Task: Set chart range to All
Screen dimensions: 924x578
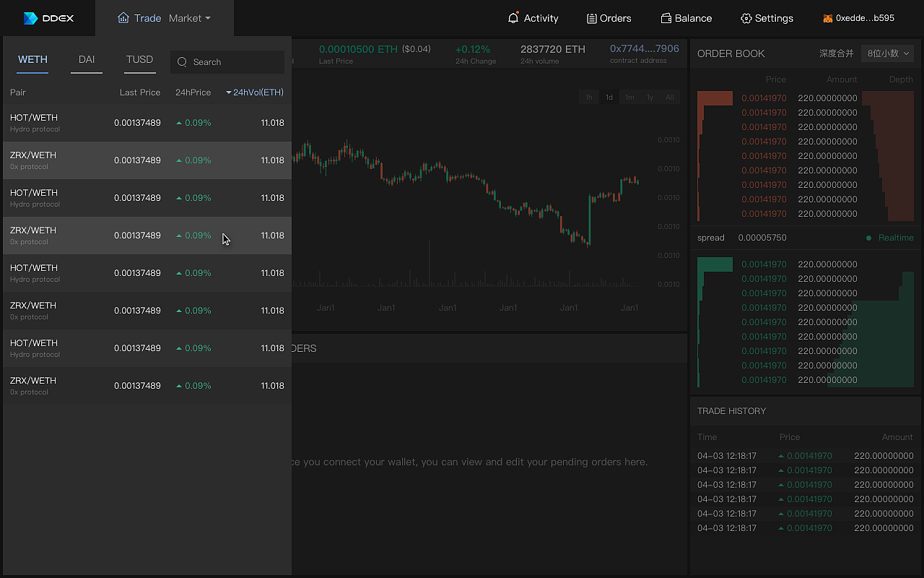Action: click(x=670, y=98)
